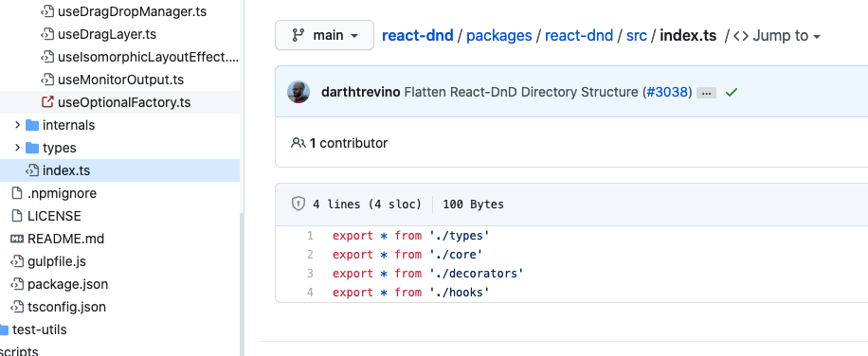Click the green check status icon
Viewport: 868px width, 356px height.
(732, 93)
